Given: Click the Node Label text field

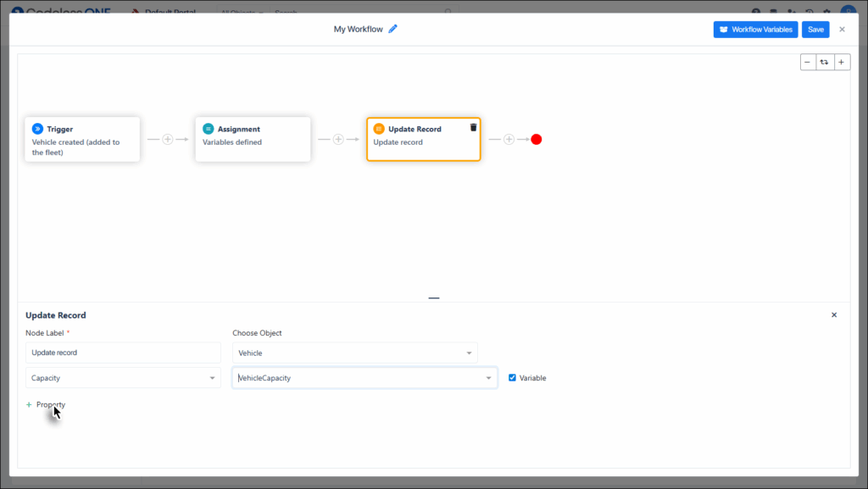Looking at the screenshot, I should pyautogui.click(x=123, y=353).
